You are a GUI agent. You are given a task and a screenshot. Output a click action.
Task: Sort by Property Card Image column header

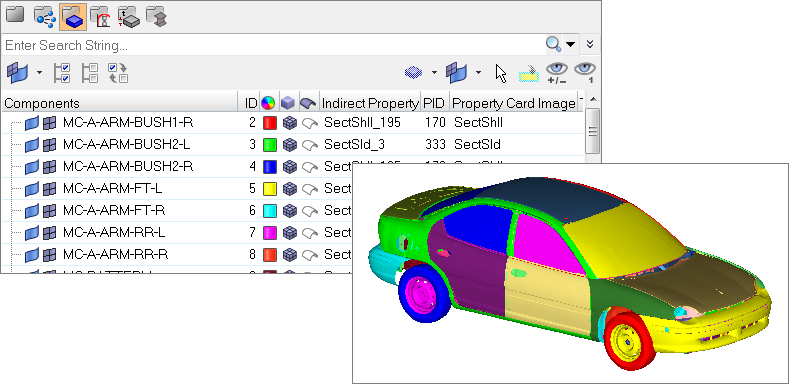tap(513, 103)
